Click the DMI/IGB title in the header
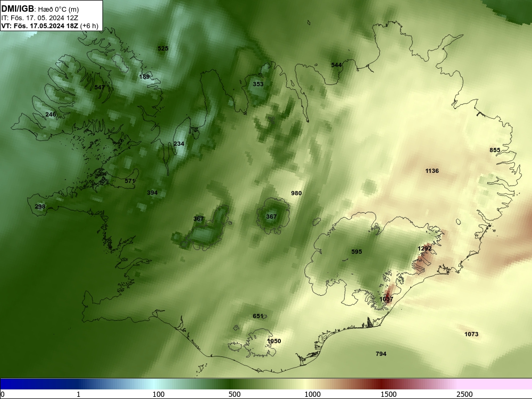532x399 pixels. [x=18, y=9]
